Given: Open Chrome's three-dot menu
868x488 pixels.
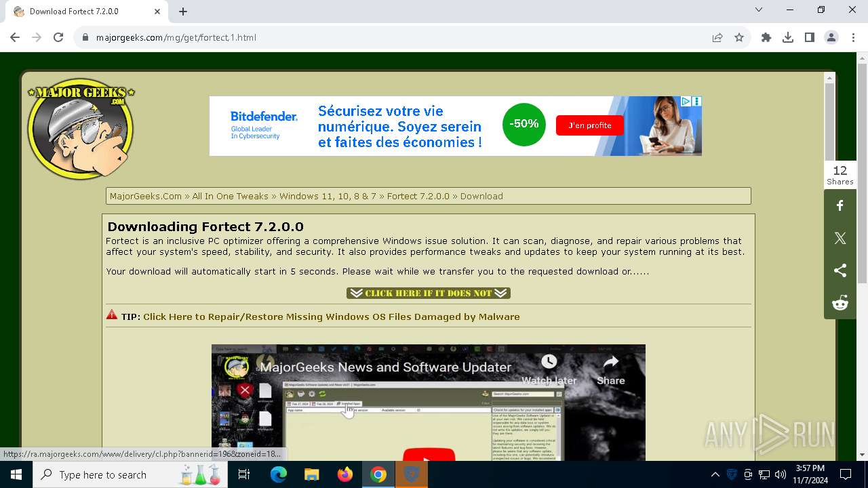Looking at the screenshot, I should pos(852,37).
